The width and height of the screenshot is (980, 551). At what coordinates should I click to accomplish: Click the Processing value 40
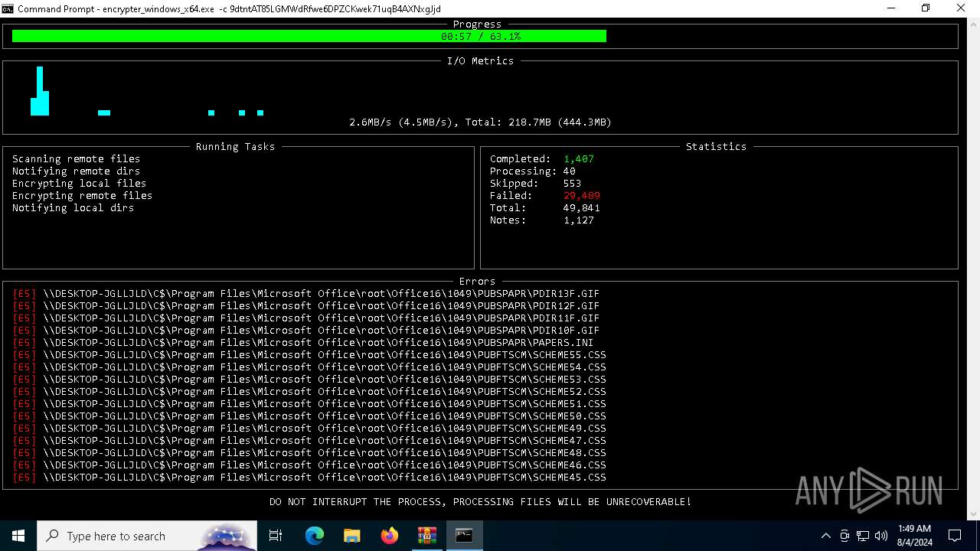coord(570,171)
